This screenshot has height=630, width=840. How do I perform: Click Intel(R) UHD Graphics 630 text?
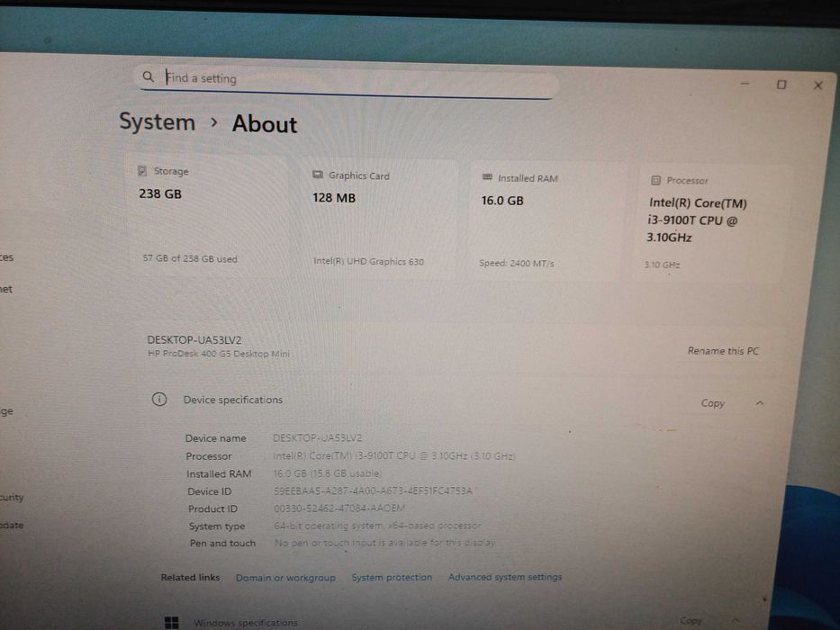368,261
